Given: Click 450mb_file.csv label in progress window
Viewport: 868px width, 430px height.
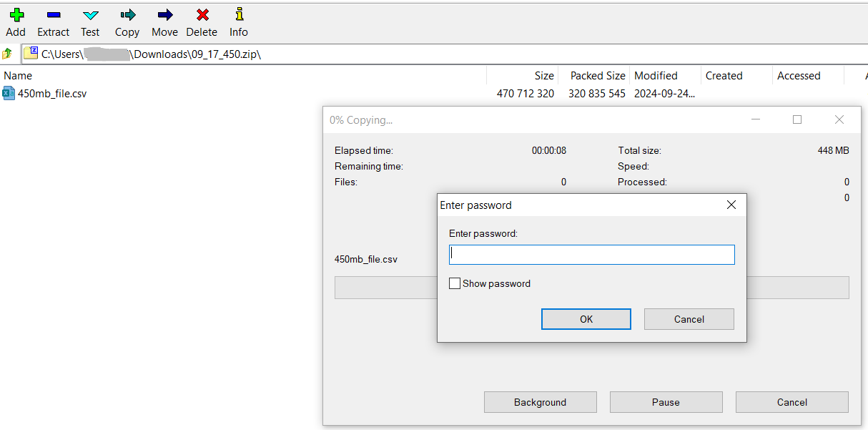Looking at the screenshot, I should (366, 259).
